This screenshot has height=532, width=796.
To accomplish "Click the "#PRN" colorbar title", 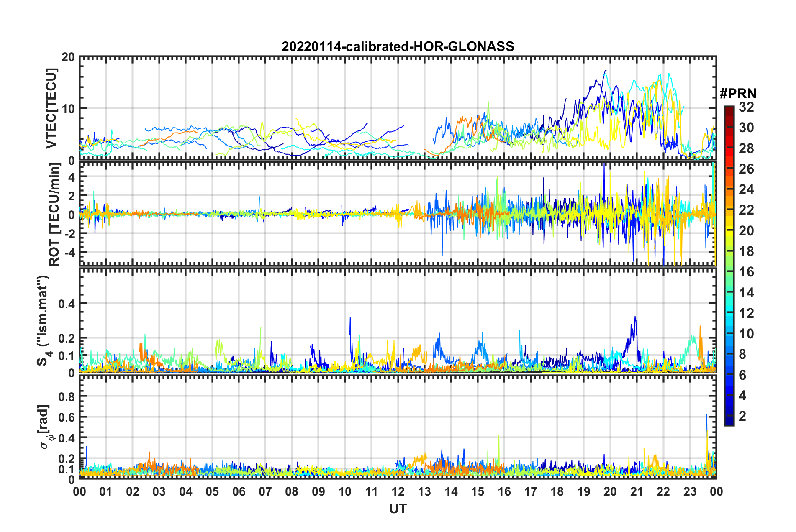I will click(738, 93).
